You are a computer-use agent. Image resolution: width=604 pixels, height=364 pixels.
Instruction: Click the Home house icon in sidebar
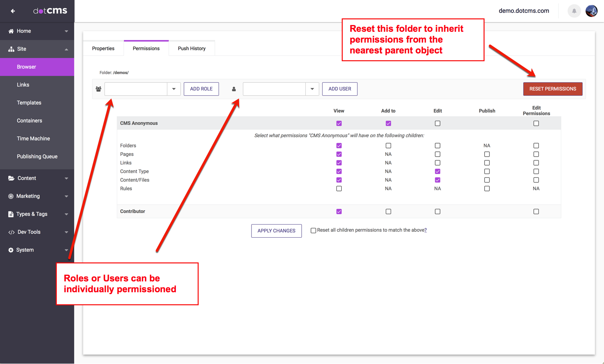(11, 31)
